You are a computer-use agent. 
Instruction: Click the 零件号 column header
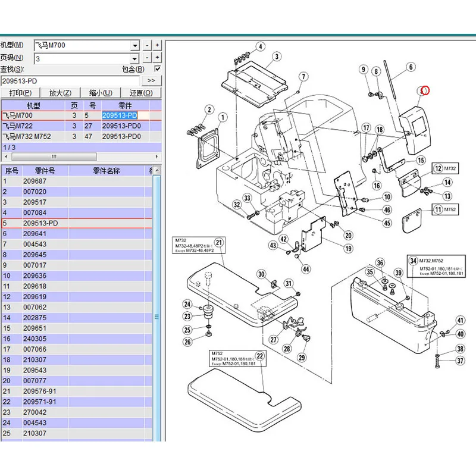(x=45, y=171)
